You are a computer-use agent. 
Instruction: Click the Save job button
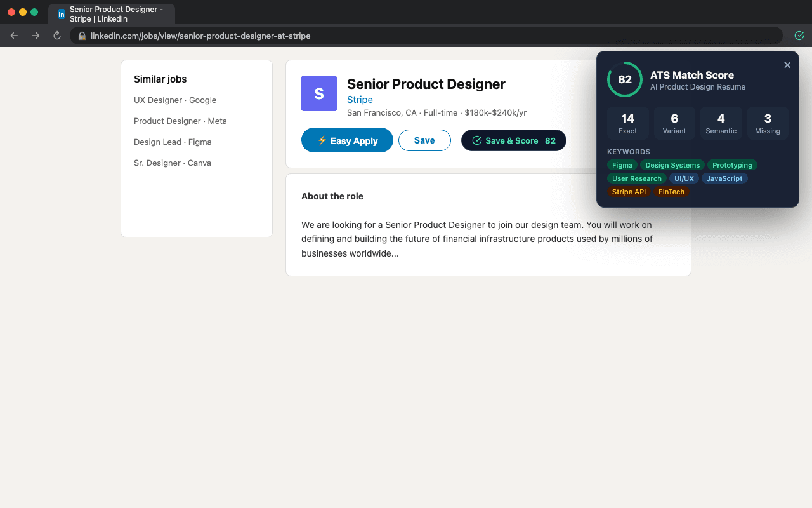(x=424, y=140)
